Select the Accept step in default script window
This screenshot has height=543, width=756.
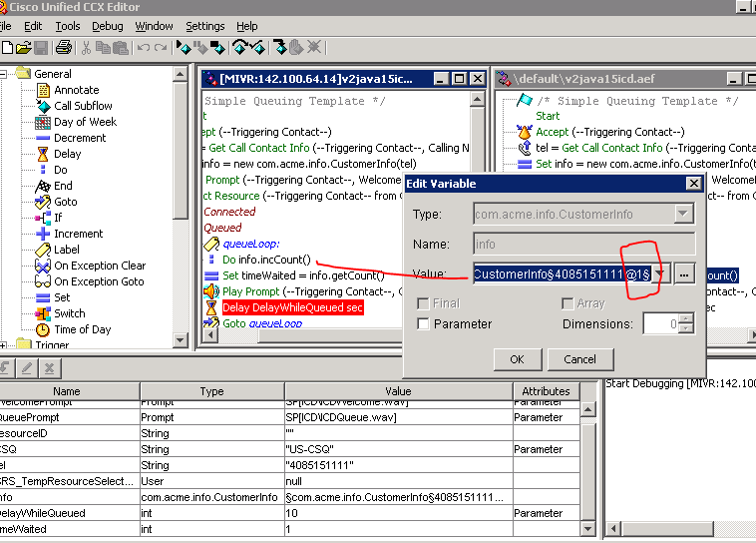(x=610, y=132)
